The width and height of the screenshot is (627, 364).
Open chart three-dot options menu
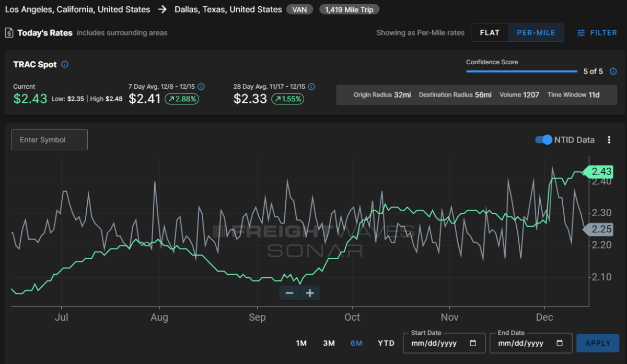pyautogui.click(x=609, y=140)
